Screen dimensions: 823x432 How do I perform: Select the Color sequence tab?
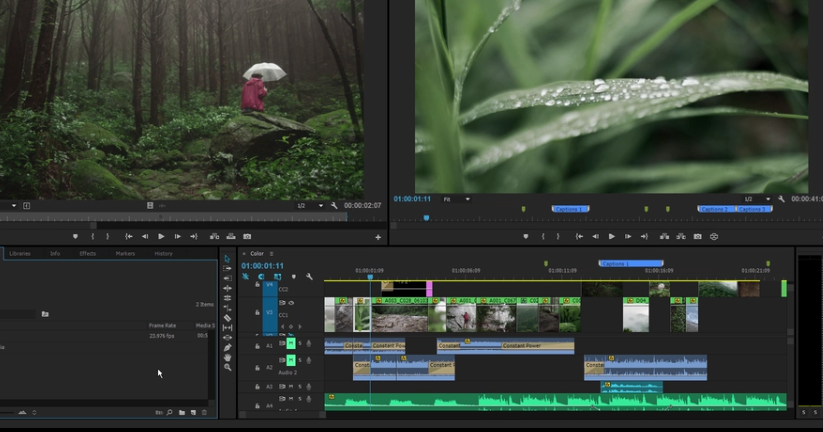pos(257,254)
